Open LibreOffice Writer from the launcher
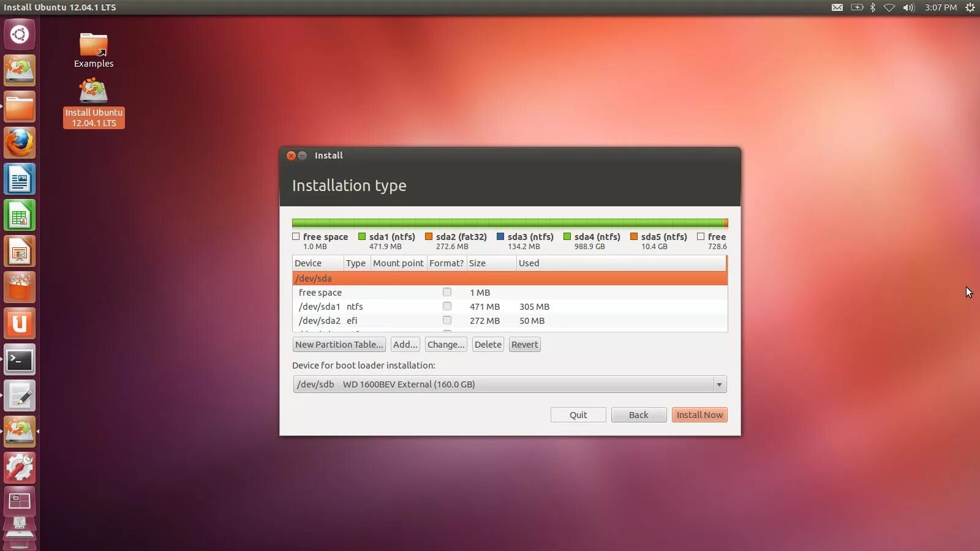Viewport: 980px width, 551px height. 20,179
